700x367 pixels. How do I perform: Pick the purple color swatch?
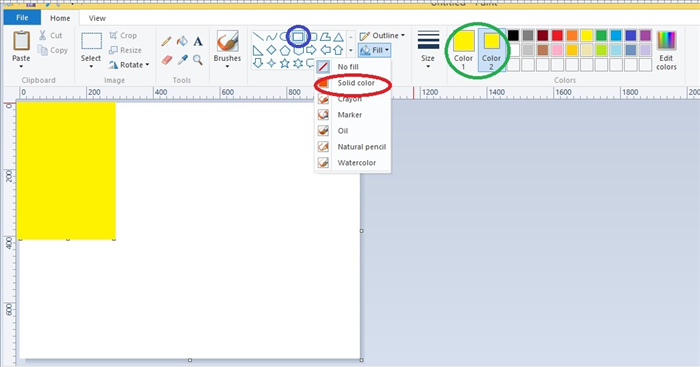coord(646,35)
